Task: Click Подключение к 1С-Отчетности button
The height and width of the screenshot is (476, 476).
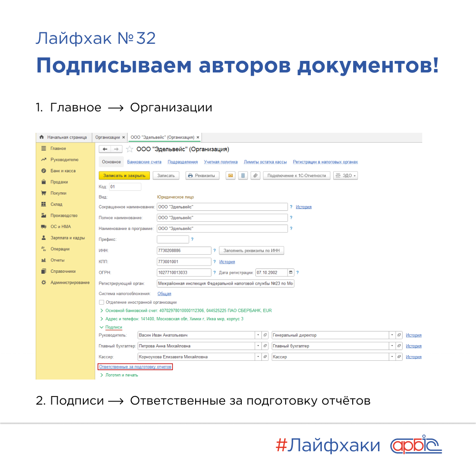Action: click(297, 176)
